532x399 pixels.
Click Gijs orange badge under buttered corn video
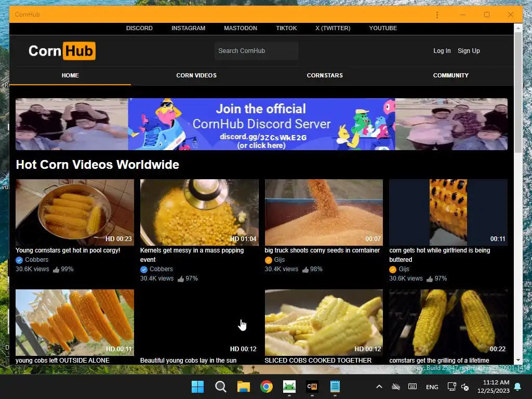(393, 270)
